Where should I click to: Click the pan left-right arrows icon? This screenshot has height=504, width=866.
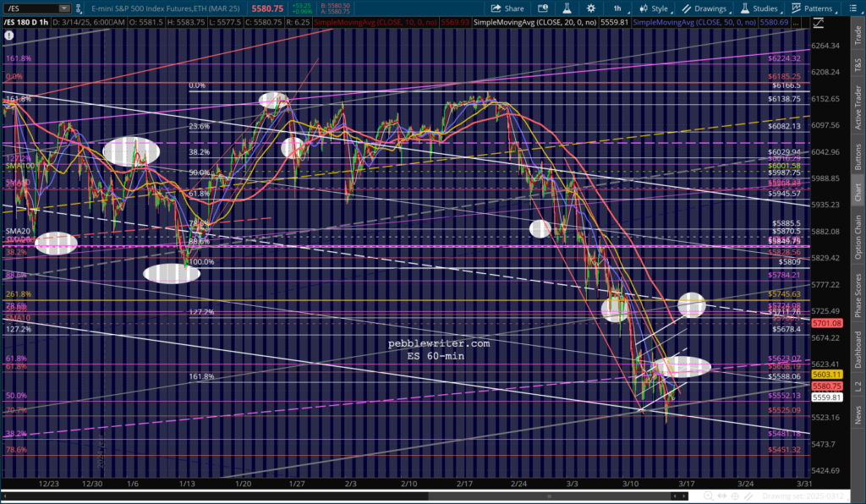pyautogui.click(x=722, y=496)
